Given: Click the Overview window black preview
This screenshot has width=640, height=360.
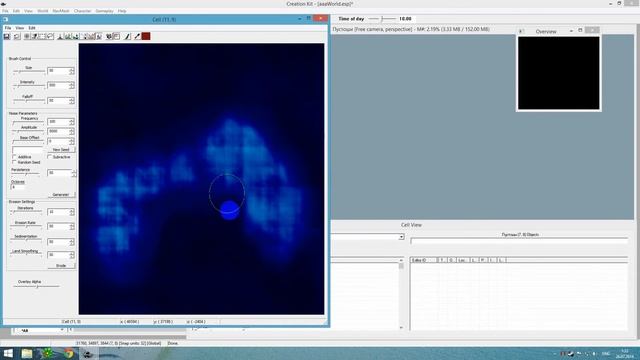Looking at the screenshot, I should click(558, 73).
